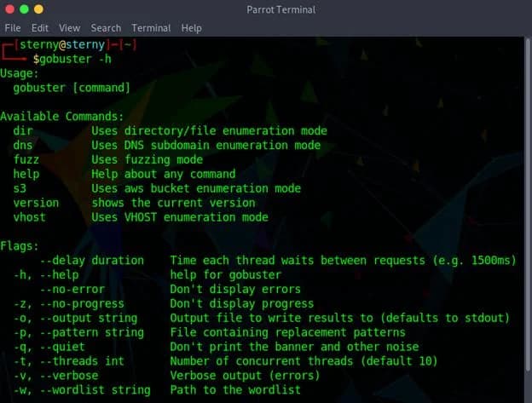Click the 'vhost' command name
The height and width of the screenshot is (403, 532).
pos(30,217)
